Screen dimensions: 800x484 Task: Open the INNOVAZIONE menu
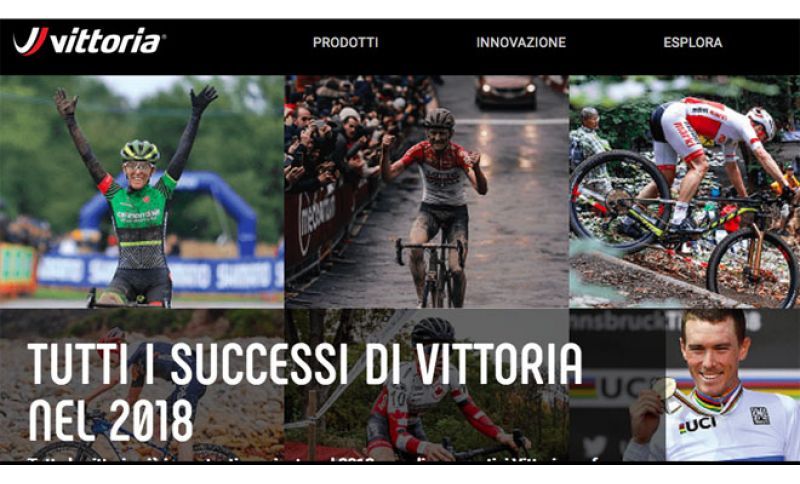521,42
